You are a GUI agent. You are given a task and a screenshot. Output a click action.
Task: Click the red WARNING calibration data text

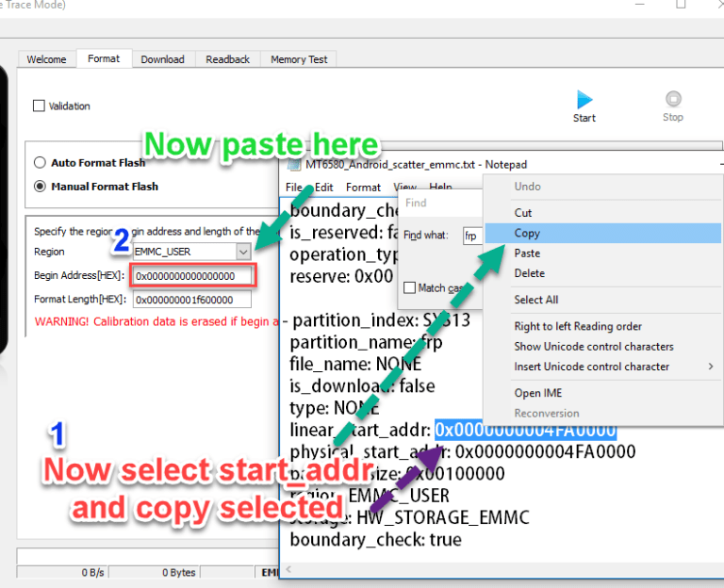(156, 321)
